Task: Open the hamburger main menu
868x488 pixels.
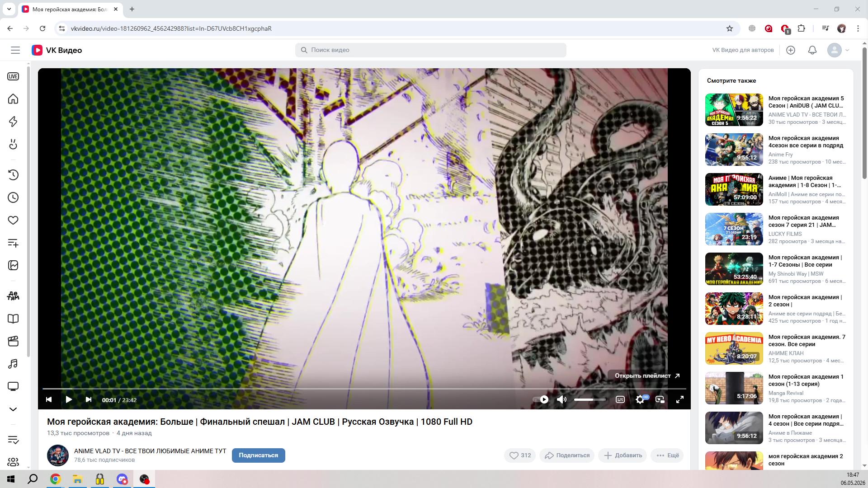Action: click(x=15, y=50)
